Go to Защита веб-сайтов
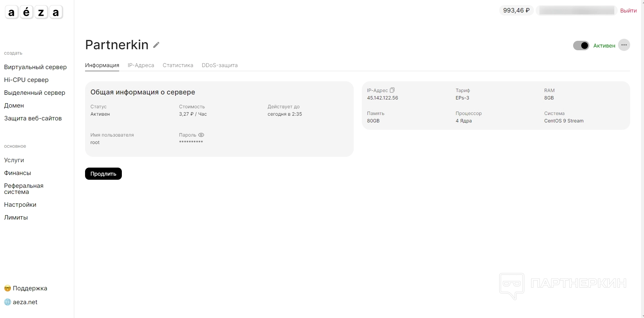This screenshot has height=318, width=644. tap(33, 118)
